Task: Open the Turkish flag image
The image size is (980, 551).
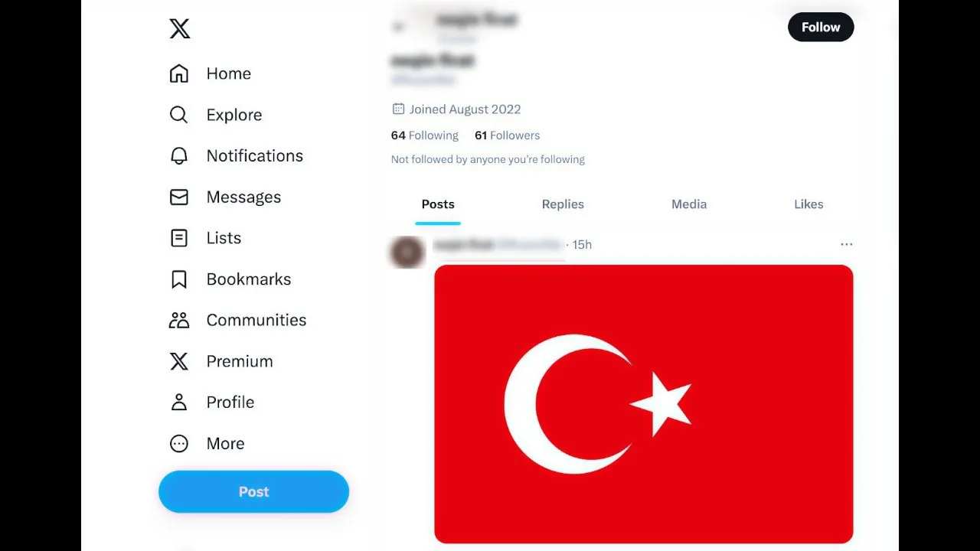Action: click(643, 404)
